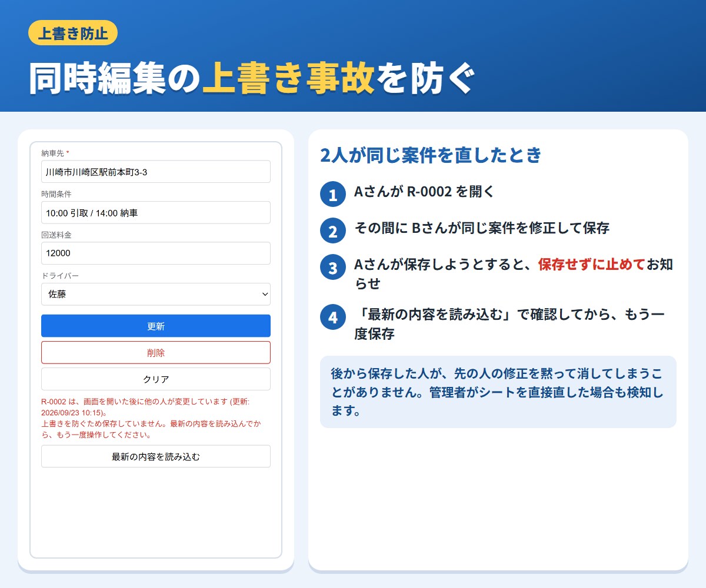Click the red 保存せずに止めて text
Image resolution: width=706 pixels, height=588 pixels.
(x=592, y=265)
